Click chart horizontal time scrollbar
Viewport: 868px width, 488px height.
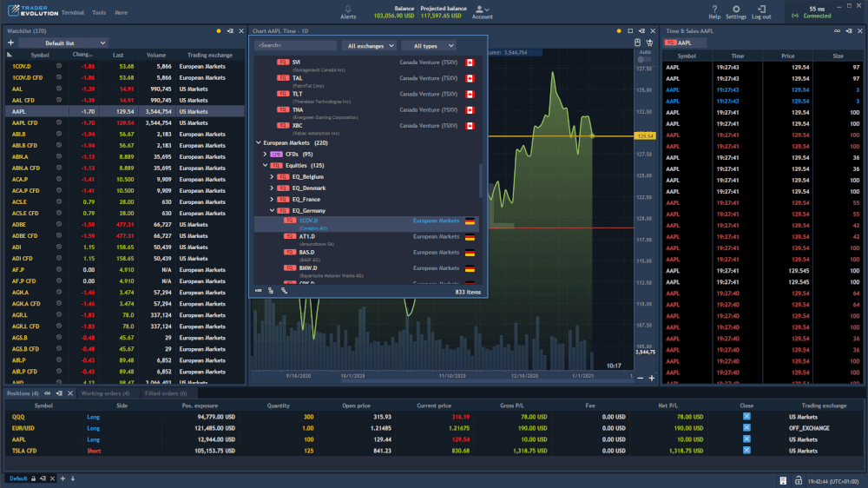(x=490, y=382)
